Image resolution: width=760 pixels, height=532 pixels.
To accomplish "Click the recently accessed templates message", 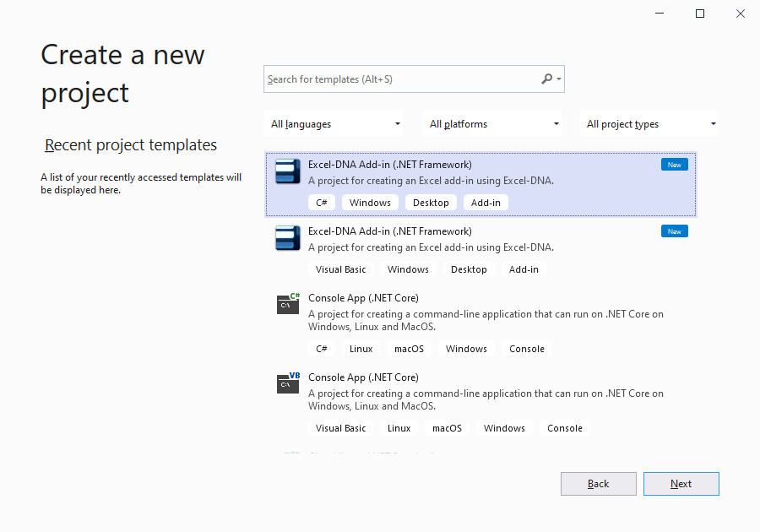I will pos(140,183).
